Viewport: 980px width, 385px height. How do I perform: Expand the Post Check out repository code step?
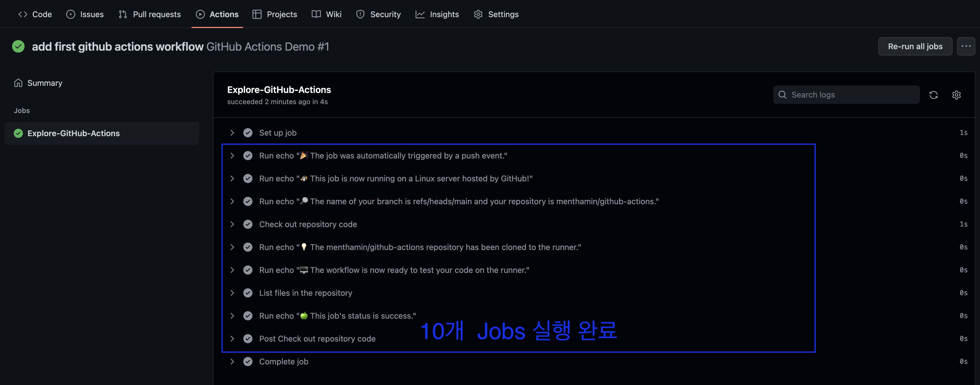click(232, 339)
